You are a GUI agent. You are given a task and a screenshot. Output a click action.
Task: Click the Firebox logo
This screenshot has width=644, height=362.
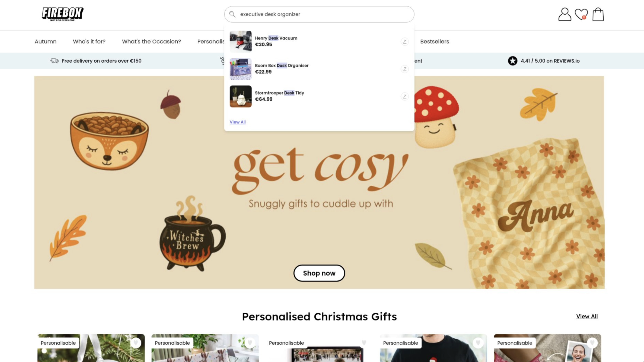[63, 14]
